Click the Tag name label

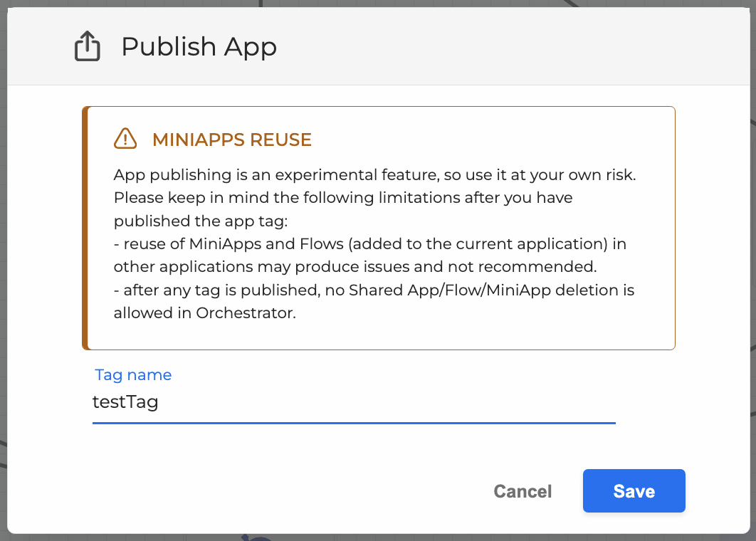133,374
